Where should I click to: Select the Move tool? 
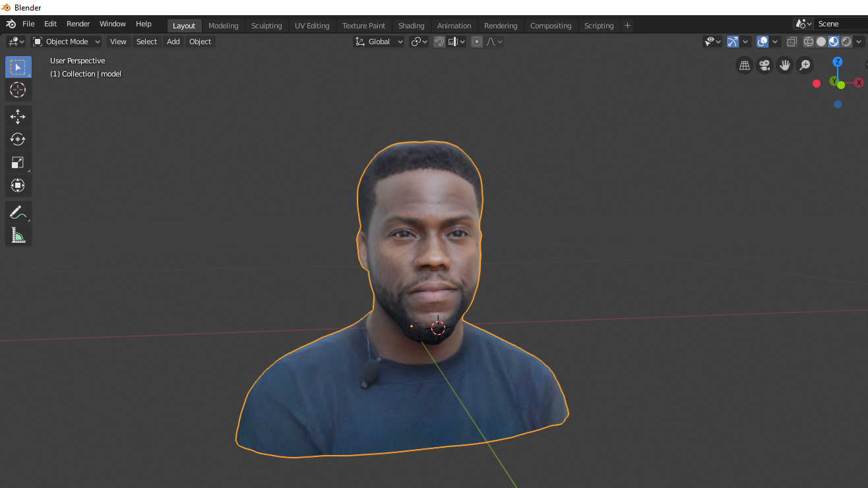point(18,117)
